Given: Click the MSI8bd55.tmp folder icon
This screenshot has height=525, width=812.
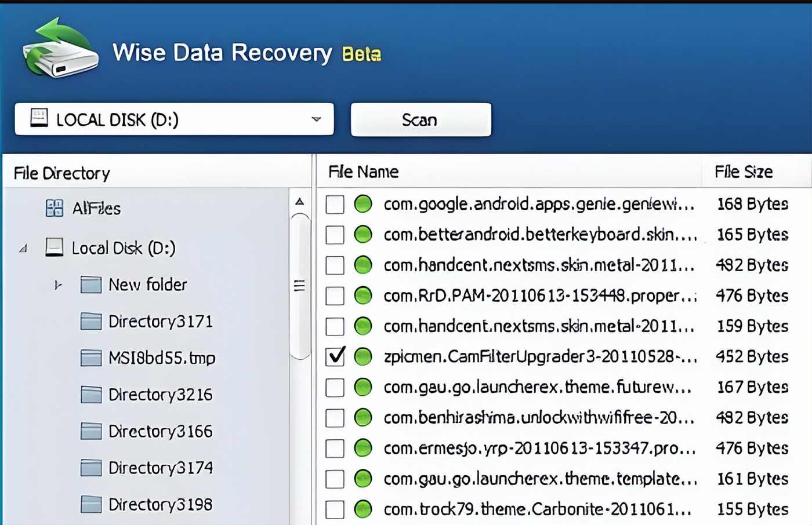Looking at the screenshot, I should point(91,358).
